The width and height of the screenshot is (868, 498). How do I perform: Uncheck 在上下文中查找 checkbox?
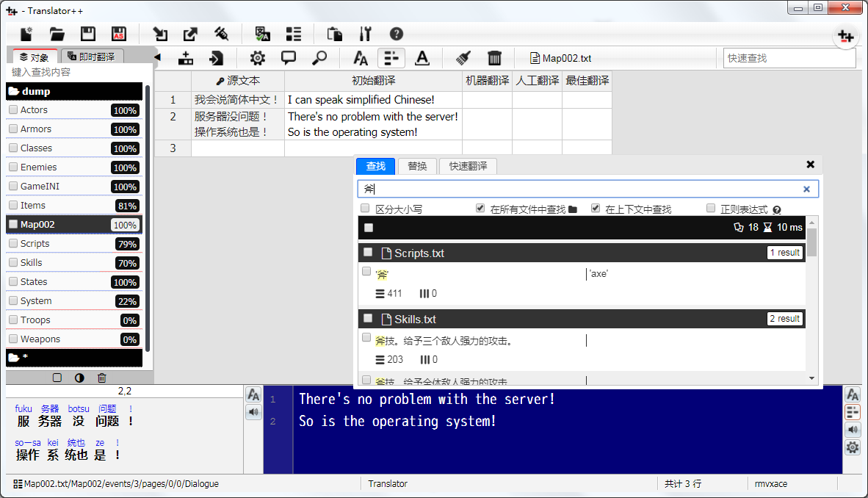pos(595,209)
